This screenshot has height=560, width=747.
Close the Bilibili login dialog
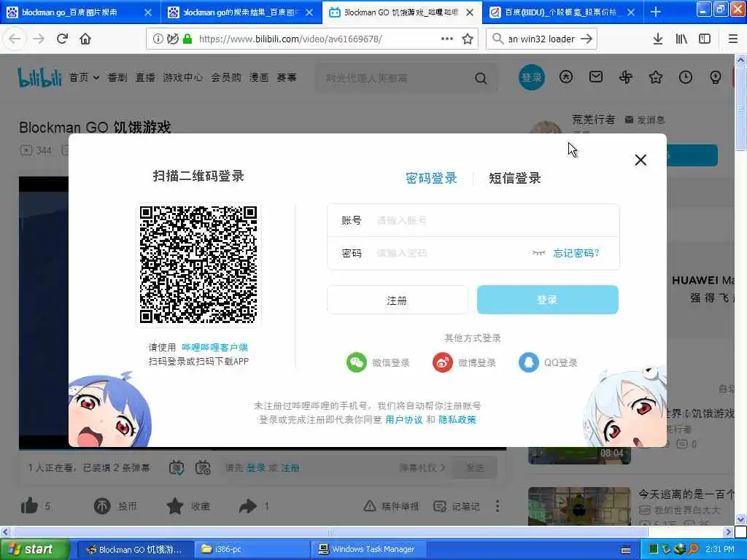640,160
